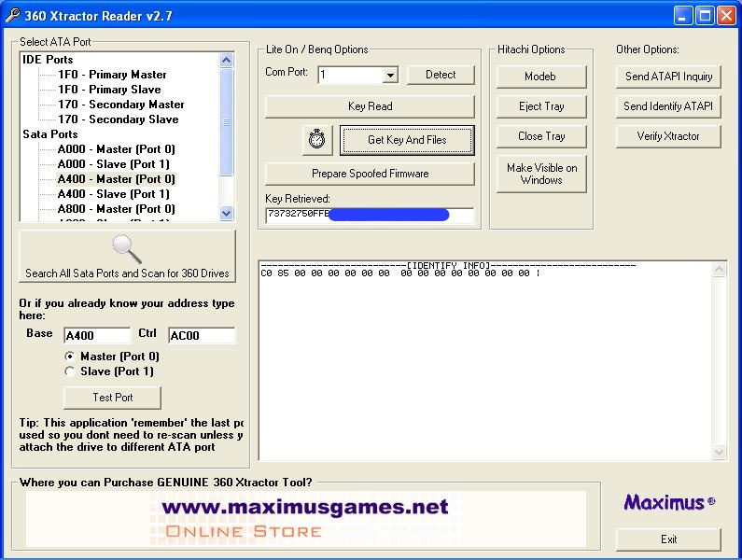Click the Maximus logo
The height and width of the screenshot is (560, 742).
click(668, 502)
